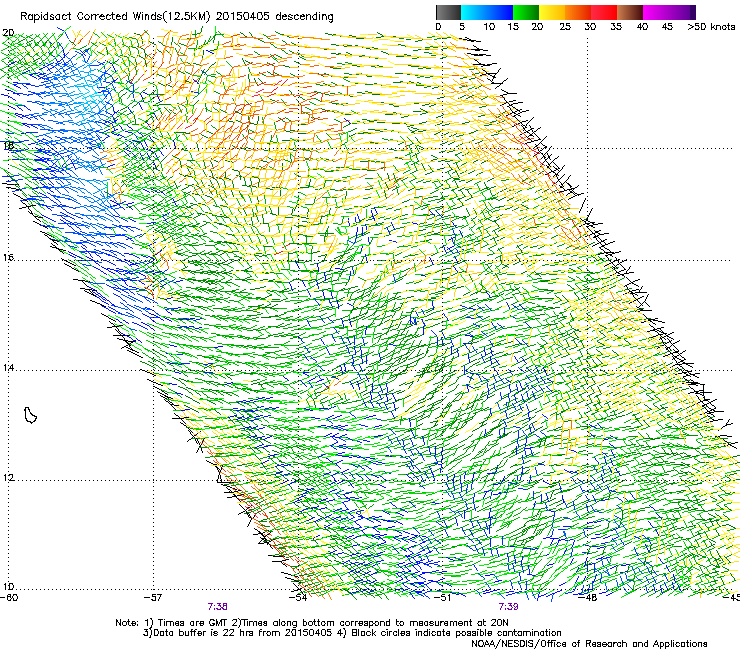Click the yellow 20-25 knots legend swatch

(x=552, y=12)
